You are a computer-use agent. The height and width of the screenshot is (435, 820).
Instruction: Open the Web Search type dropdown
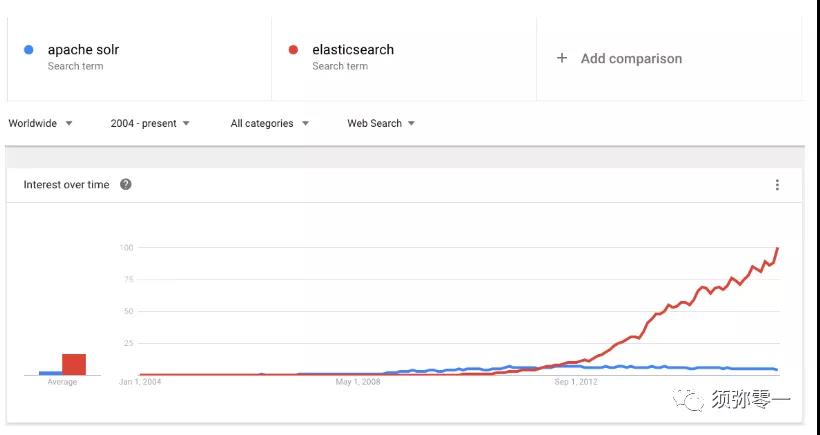click(381, 123)
